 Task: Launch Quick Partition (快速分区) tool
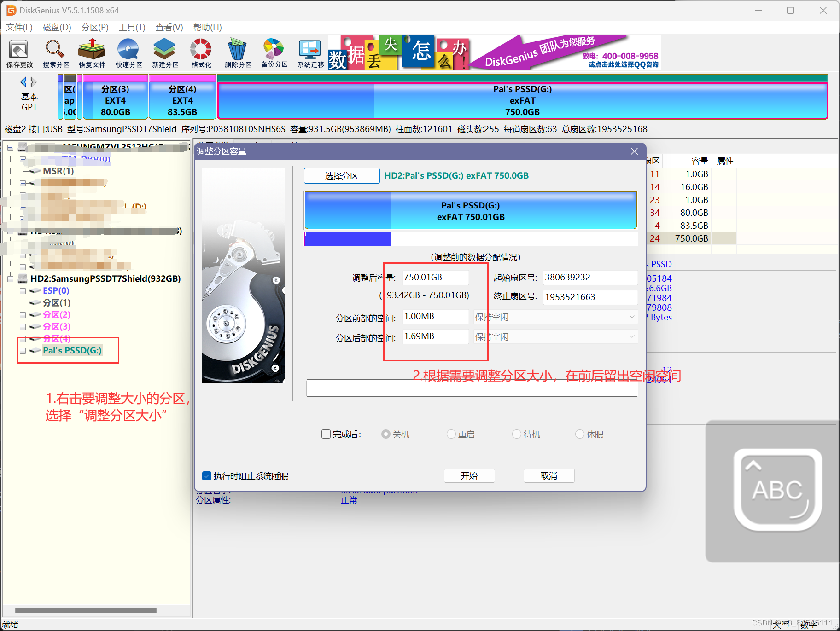128,53
